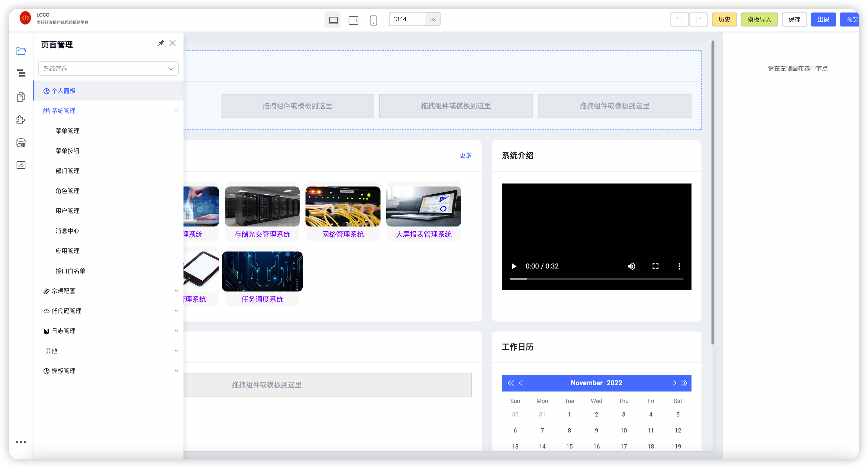Collapse the 系统管理 menu group
The width and height of the screenshot is (868, 468).
[x=176, y=111]
